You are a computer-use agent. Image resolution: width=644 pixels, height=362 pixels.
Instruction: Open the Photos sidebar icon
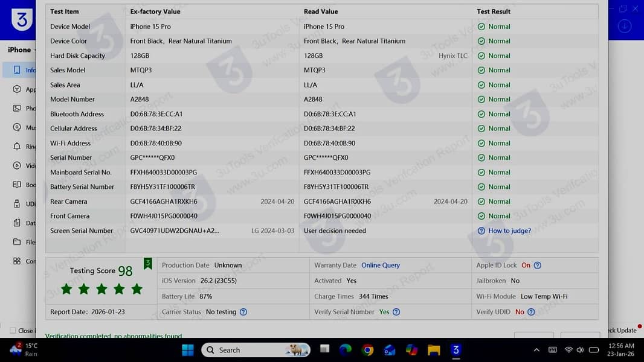point(17,109)
